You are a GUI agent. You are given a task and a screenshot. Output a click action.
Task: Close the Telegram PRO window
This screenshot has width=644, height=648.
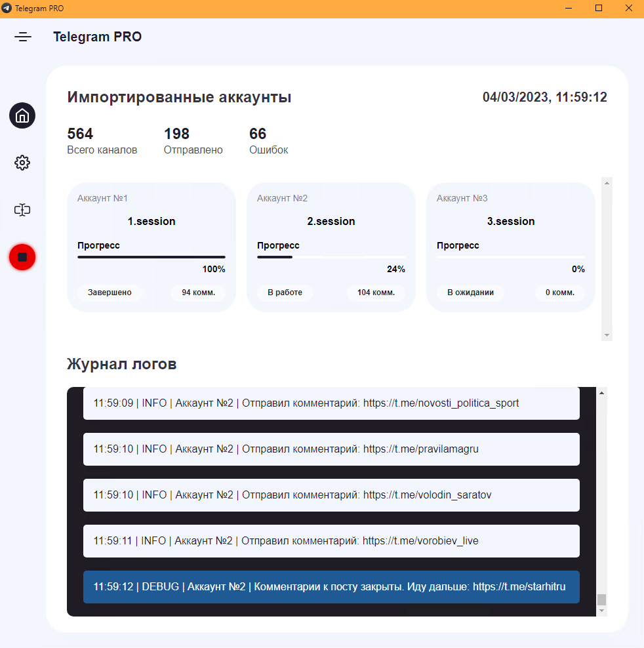point(629,9)
